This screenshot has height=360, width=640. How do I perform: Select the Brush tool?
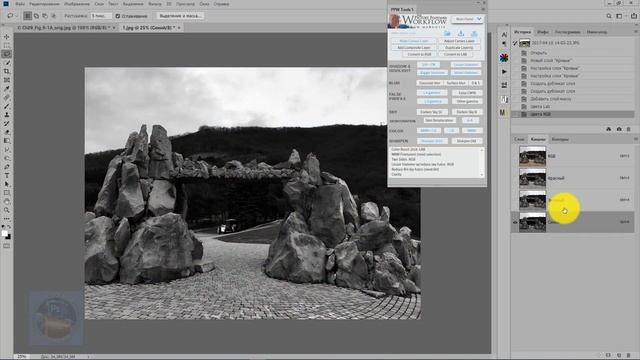tap(7, 106)
